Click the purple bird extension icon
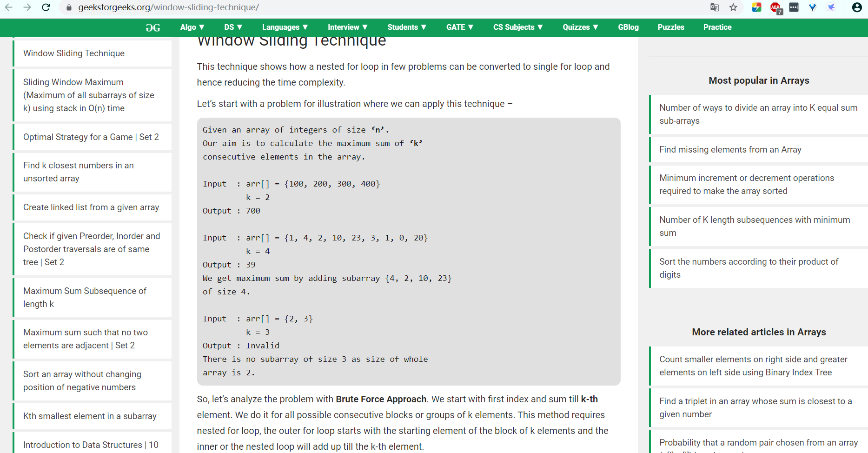 click(831, 7)
